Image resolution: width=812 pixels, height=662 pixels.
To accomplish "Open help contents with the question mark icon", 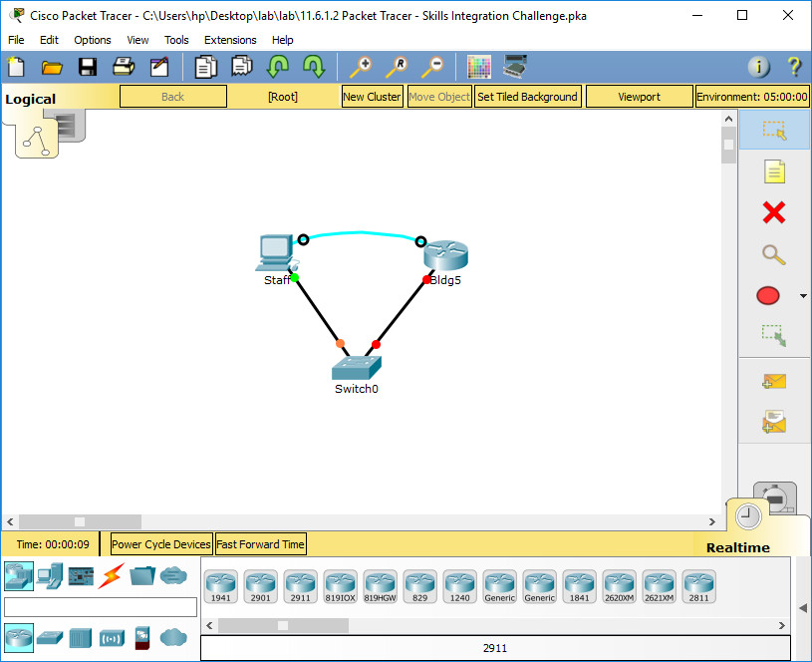I will [794, 67].
